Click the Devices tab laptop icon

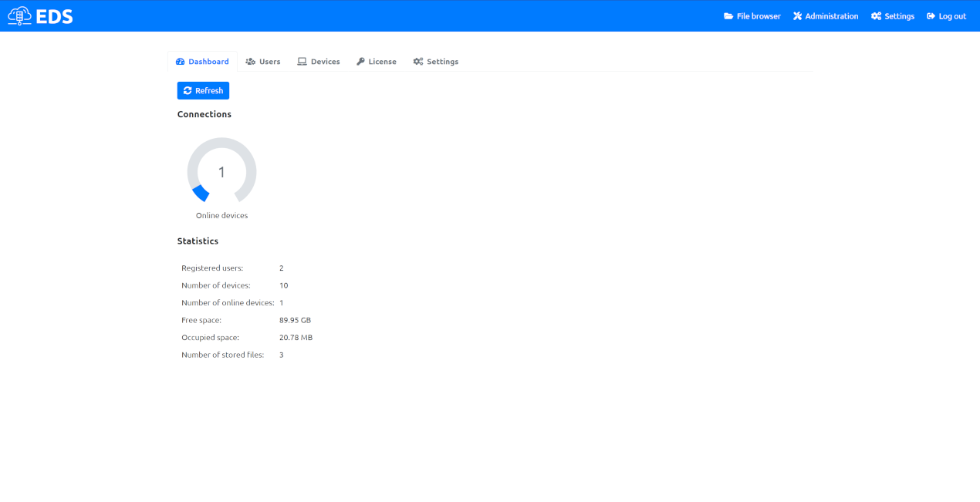click(302, 62)
